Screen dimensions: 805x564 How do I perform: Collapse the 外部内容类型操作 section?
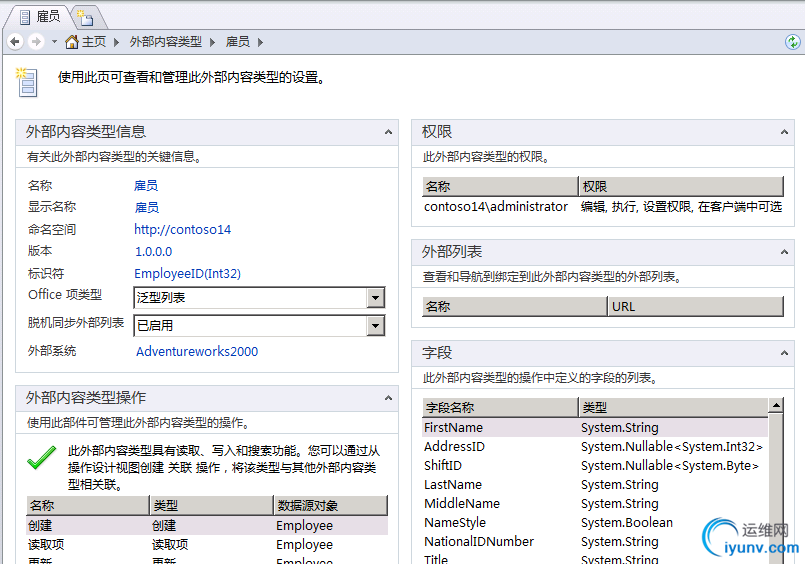pos(389,398)
